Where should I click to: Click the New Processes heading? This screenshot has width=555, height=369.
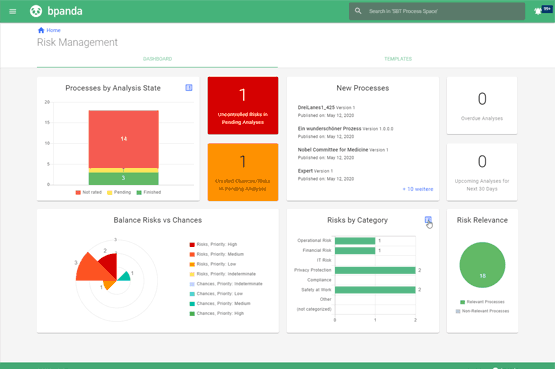(x=362, y=88)
